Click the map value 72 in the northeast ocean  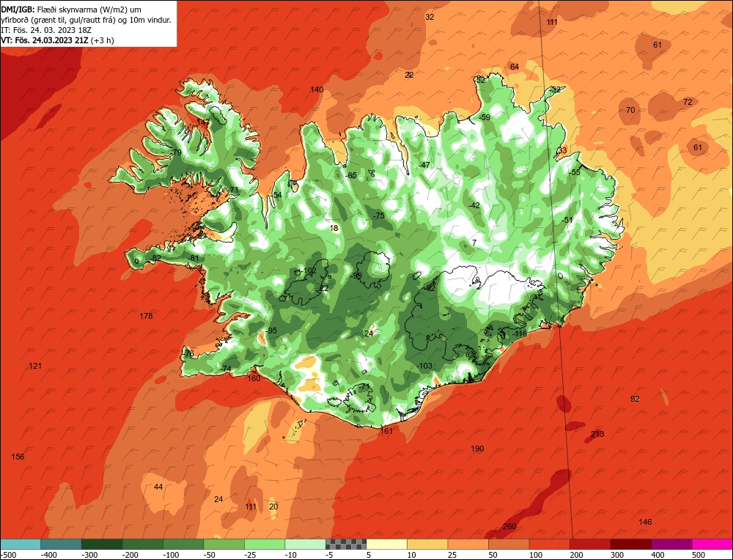pyautogui.click(x=688, y=102)
